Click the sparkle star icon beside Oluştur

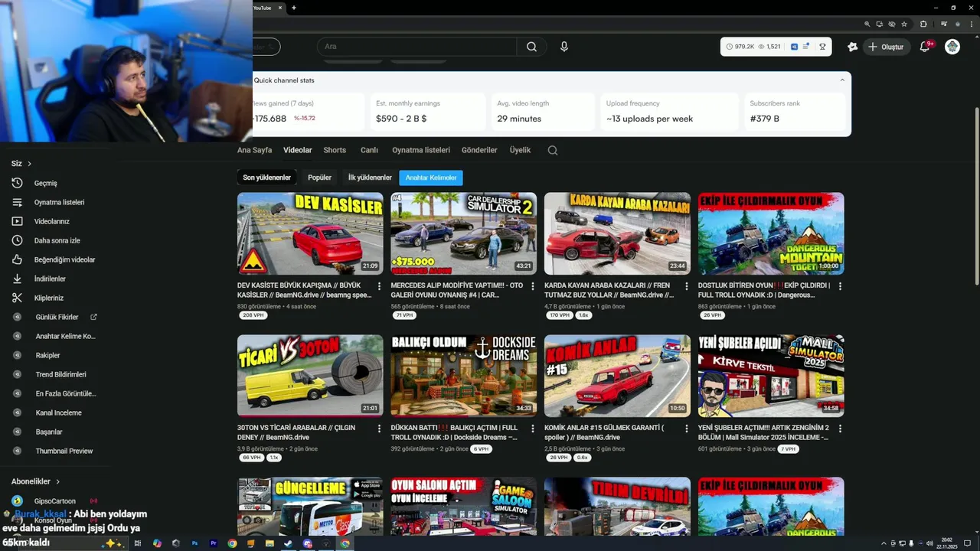coord(853,47)
